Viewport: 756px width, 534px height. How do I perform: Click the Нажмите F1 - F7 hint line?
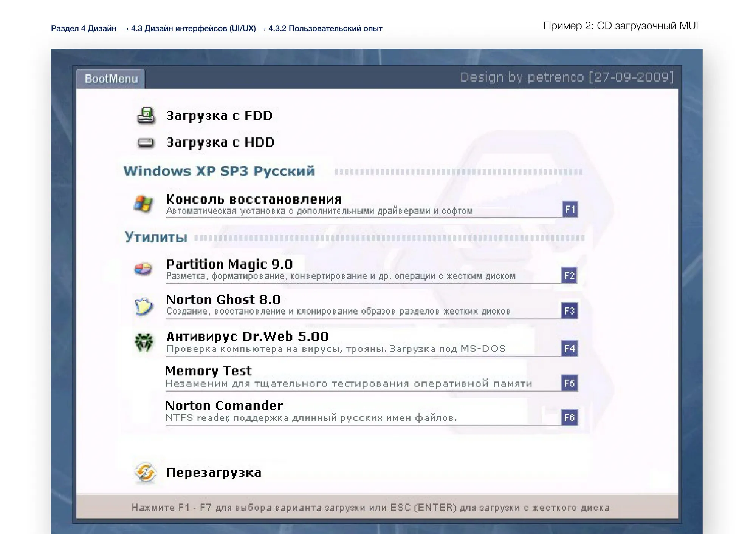pyautogui.click(x=370, y=507)
